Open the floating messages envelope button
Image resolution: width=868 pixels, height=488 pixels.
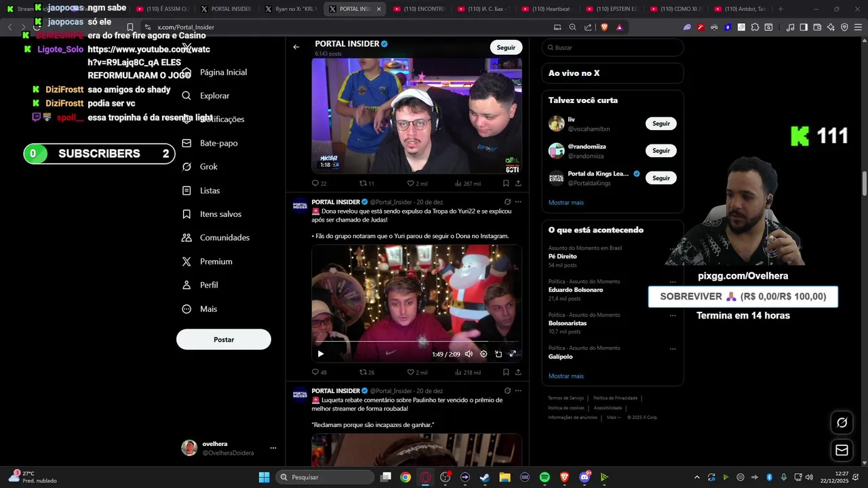[x=842, y=450]
